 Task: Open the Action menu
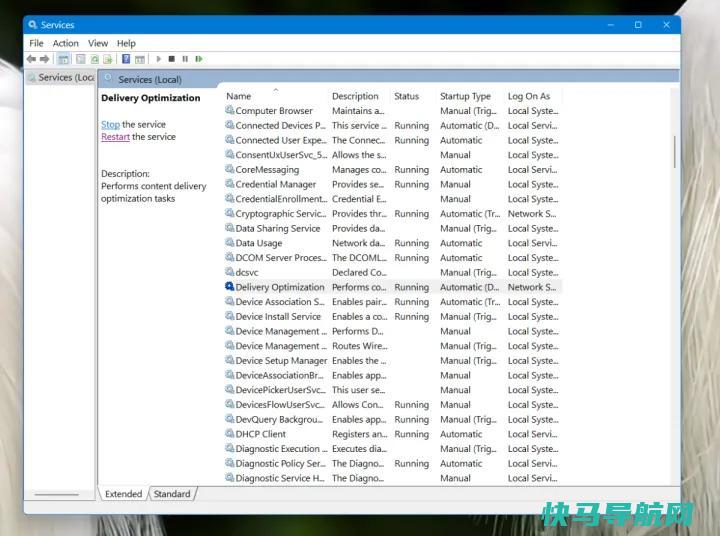point(66,43)
